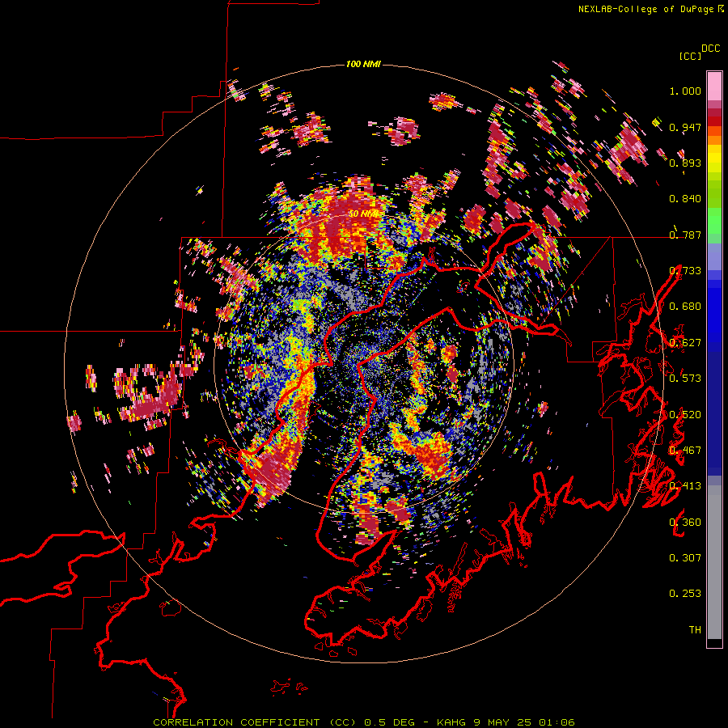Image resolution: width=728 pixels, height=728 pixels.
Task: Select the 0.680 scale value
Action: point(685,307)
